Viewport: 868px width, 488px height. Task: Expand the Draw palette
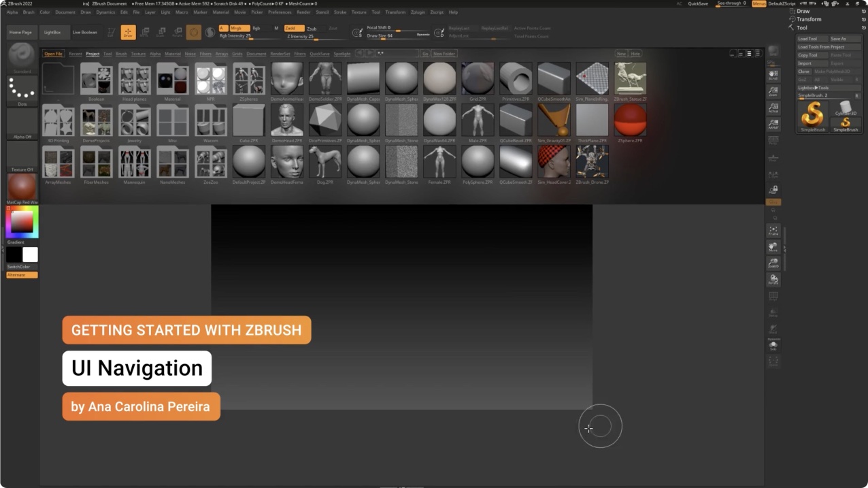click(x=803, y=11)
